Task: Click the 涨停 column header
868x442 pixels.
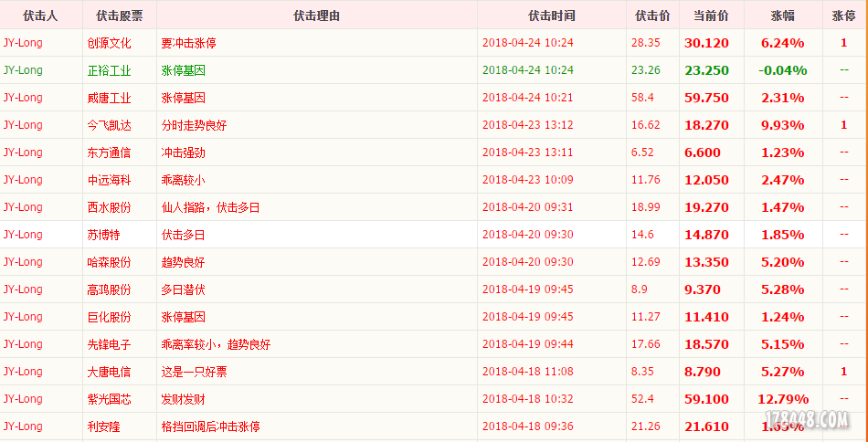Action: tap(843, 16)
